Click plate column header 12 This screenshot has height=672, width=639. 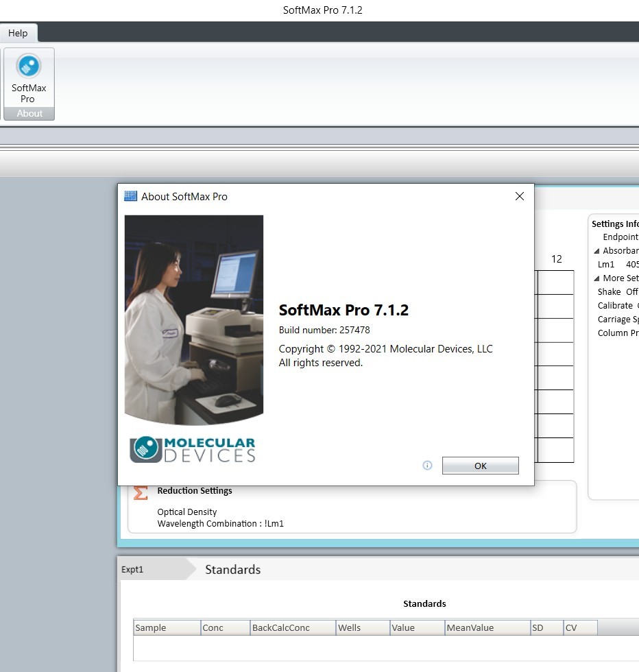coord(556,259)
